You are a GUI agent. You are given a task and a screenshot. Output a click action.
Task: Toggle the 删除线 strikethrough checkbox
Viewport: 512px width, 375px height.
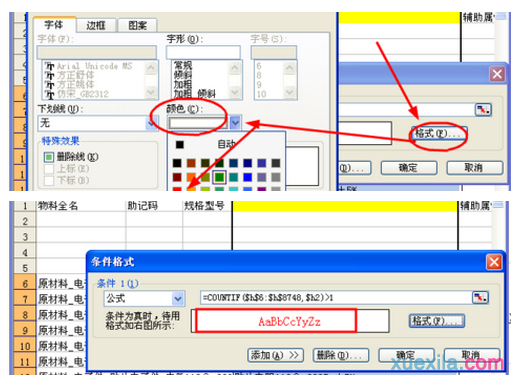49,157
